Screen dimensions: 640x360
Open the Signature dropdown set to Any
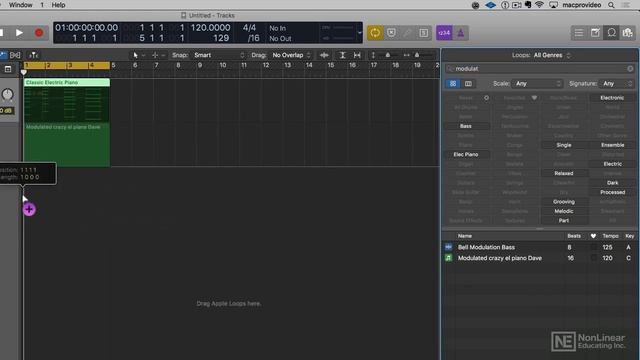[x=616, y=84]
